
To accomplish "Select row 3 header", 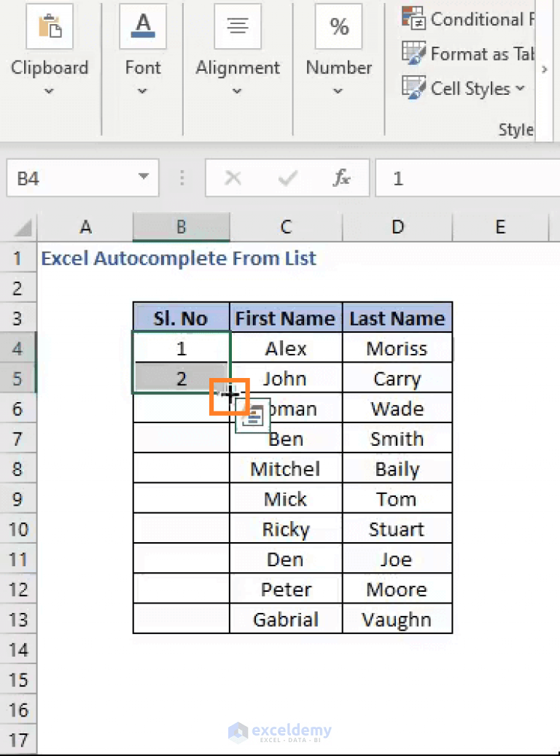I will pyautogui.click(x=17, y=318).
